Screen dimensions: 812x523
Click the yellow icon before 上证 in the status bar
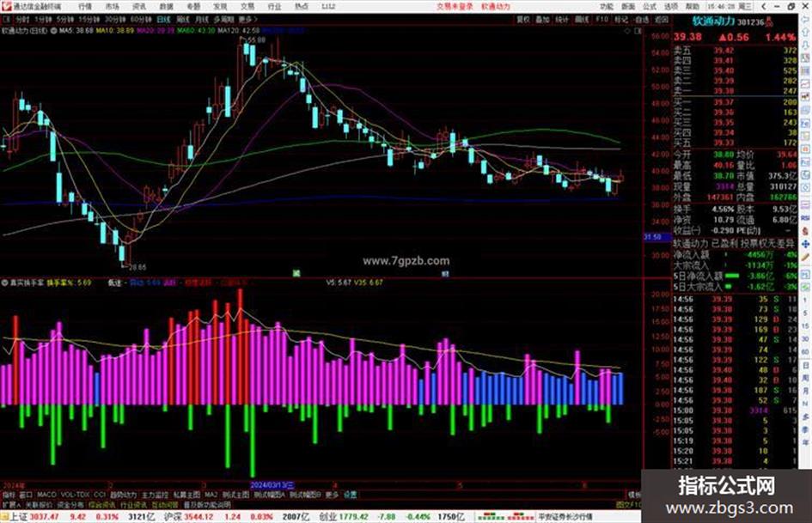pyautogui.click(x=4, y=517)
